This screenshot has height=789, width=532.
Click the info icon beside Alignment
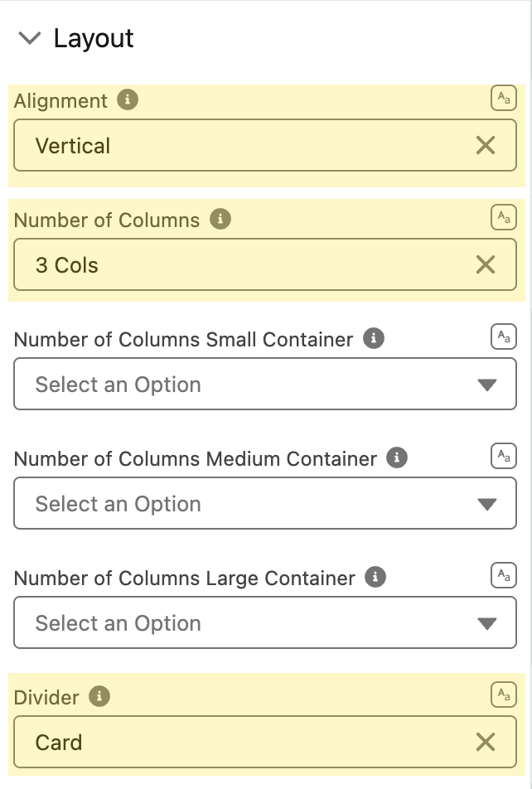tap(128, 99)
